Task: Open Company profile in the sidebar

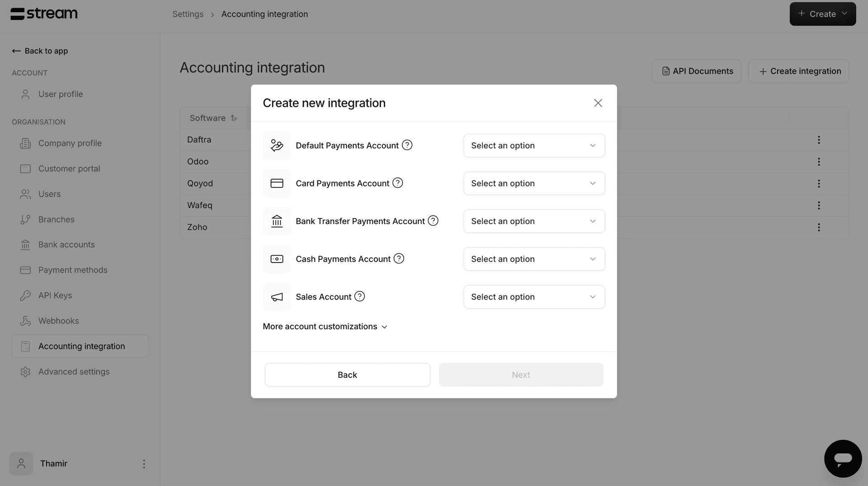Action: (80, 143)
